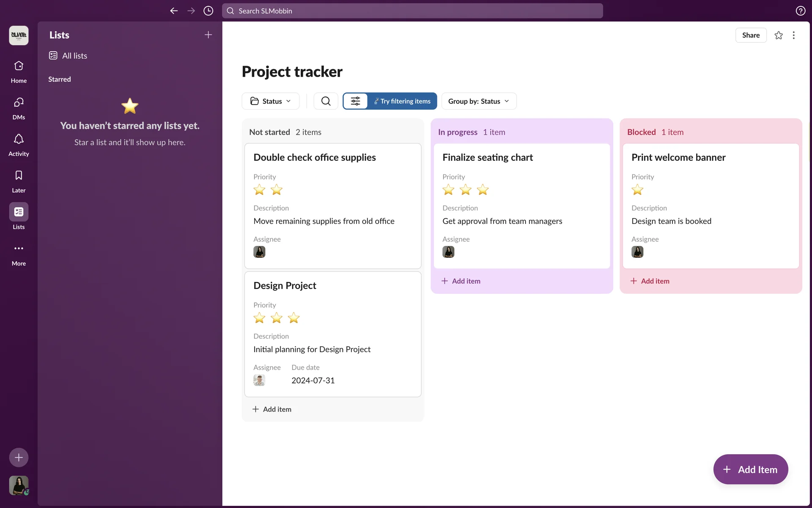Open the three-dot list options menu
The width and height of the screenshot is (812, 508).
(793, 36)
